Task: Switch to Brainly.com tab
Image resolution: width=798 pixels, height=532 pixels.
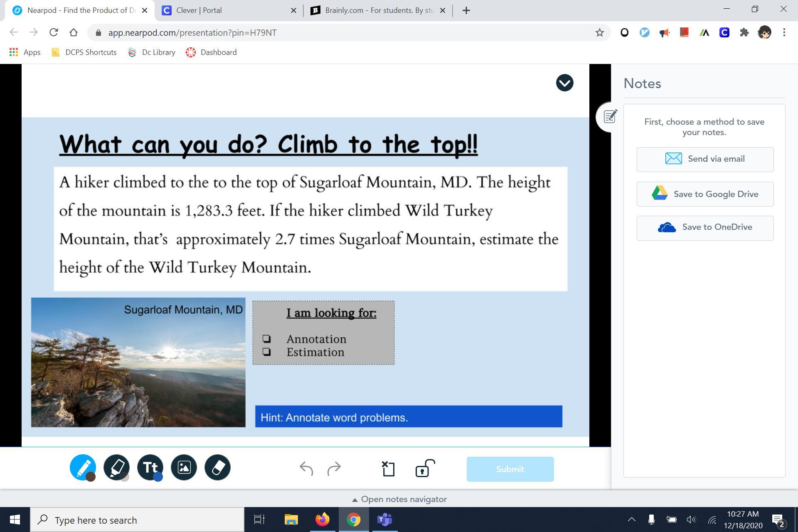Action: coord(374,10)
